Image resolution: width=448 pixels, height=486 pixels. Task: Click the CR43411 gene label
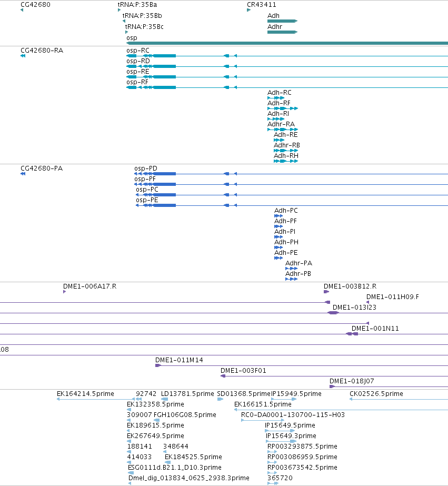click(262, 5)
